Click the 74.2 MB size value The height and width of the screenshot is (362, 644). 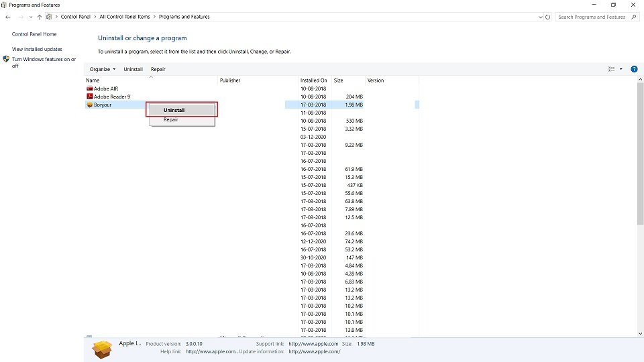(354, 242)
